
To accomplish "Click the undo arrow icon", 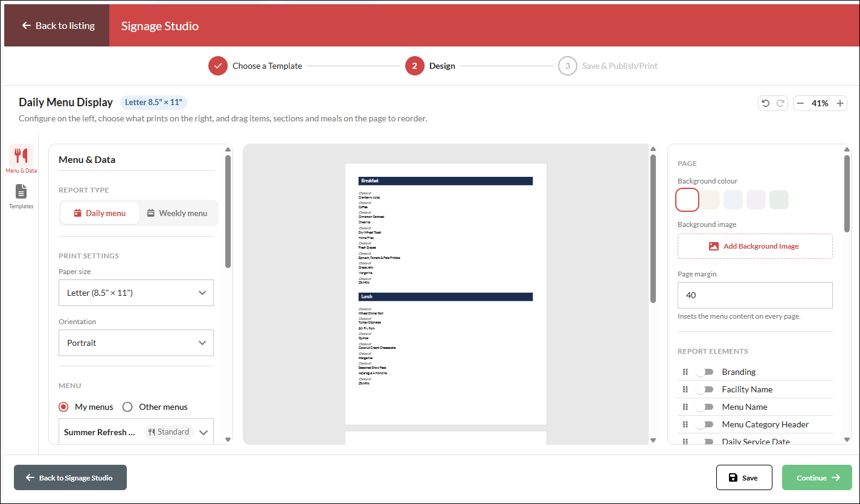I will (x=766, y=103).
